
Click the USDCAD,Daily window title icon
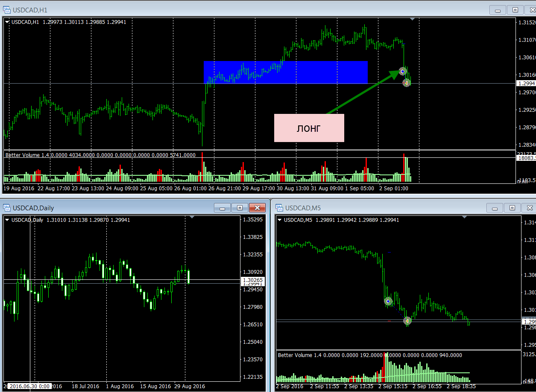coord(7,208)
